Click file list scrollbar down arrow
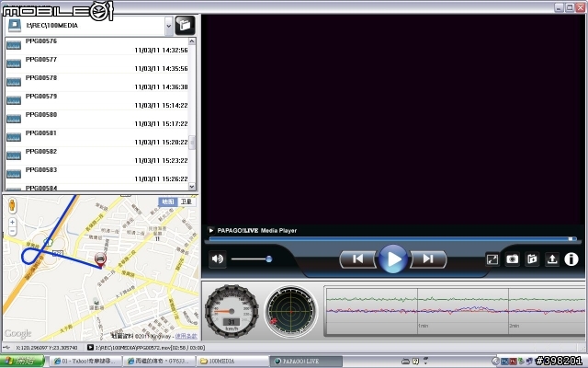Viewport: 588px width, 368px height. [192, 186]
